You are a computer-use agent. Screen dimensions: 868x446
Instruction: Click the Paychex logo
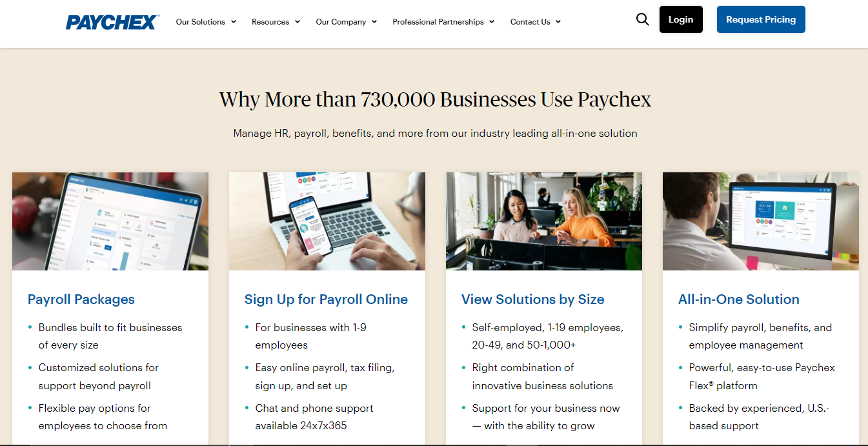112,22
